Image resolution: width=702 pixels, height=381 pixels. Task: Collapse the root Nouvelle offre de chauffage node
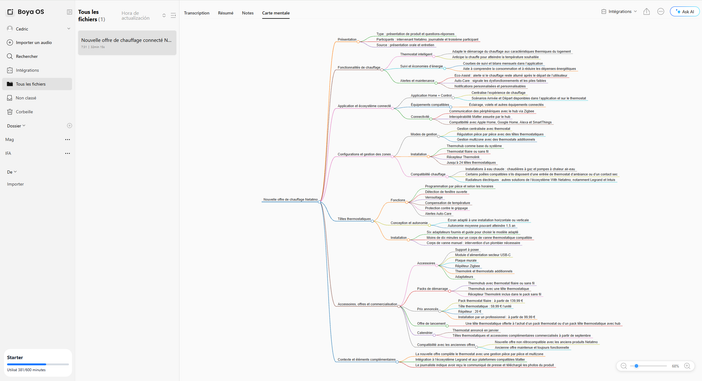click(320, 202)
